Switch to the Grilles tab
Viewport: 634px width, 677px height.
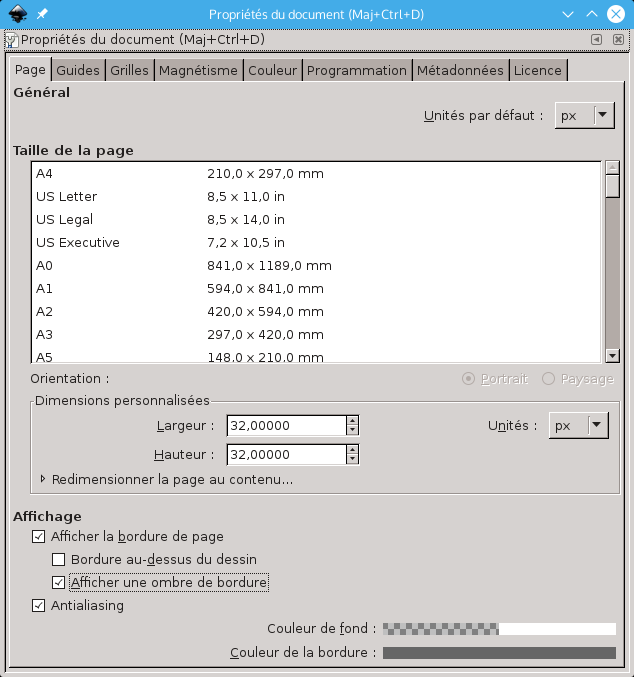click(x=129, y=70)
